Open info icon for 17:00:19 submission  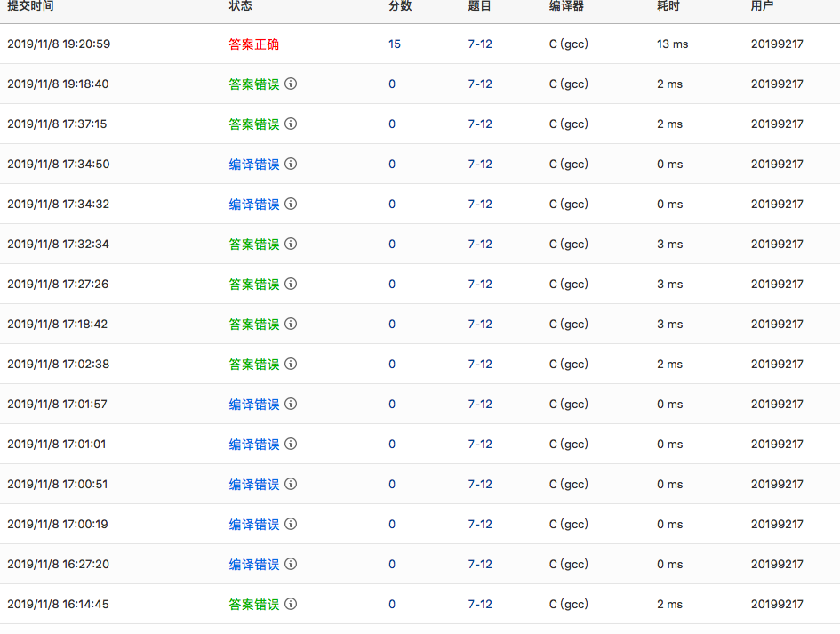(291, 524)
